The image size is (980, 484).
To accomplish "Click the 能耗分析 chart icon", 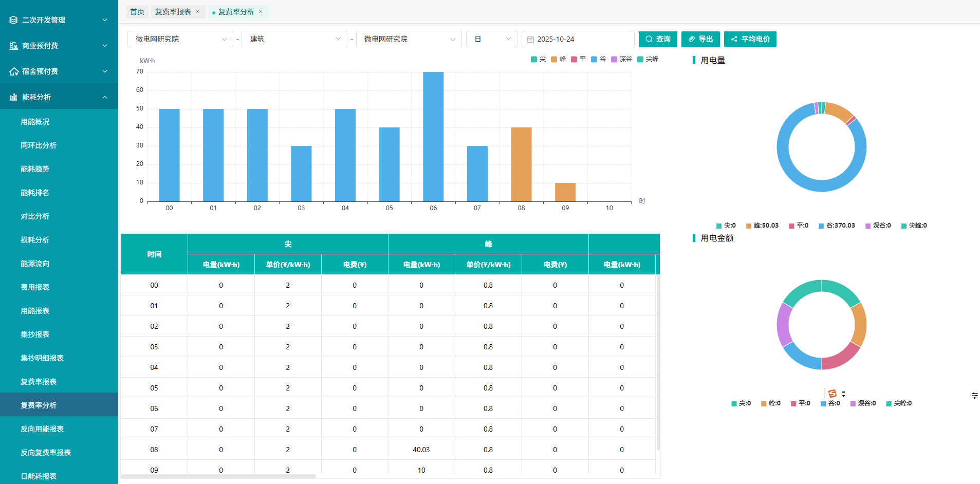I will pyautogui.click(x=13, y=97).
